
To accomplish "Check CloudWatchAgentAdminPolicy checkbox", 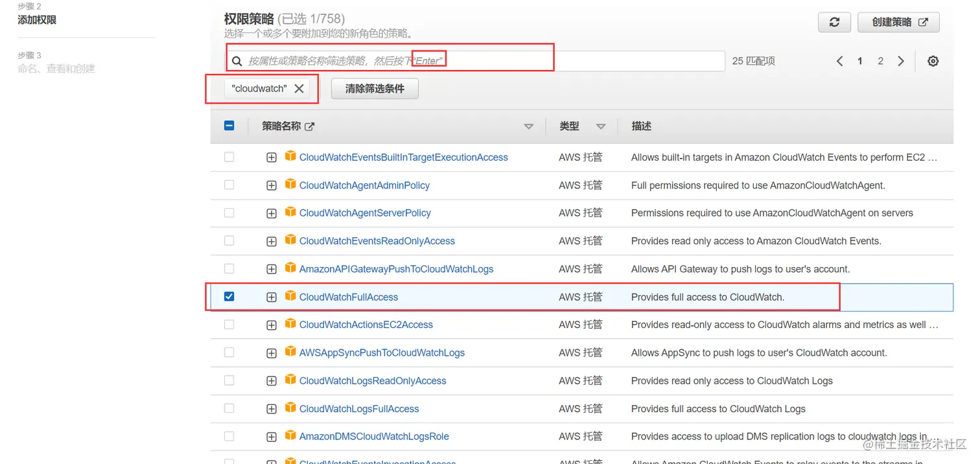I will 229,185.
